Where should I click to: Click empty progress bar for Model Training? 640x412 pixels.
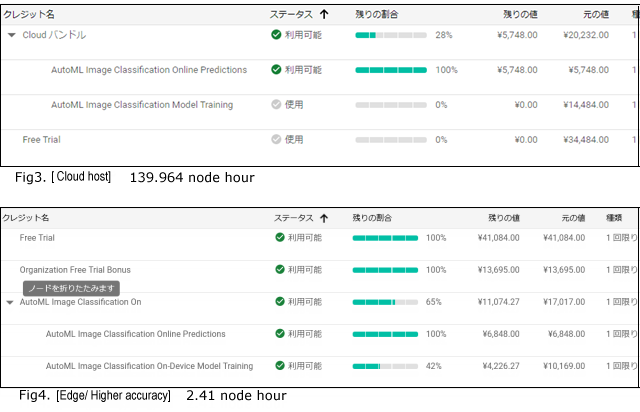click(x=391, y=105)
